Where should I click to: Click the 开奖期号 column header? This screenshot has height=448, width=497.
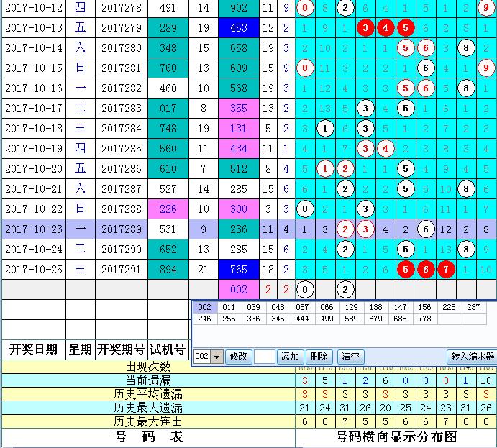121,350
